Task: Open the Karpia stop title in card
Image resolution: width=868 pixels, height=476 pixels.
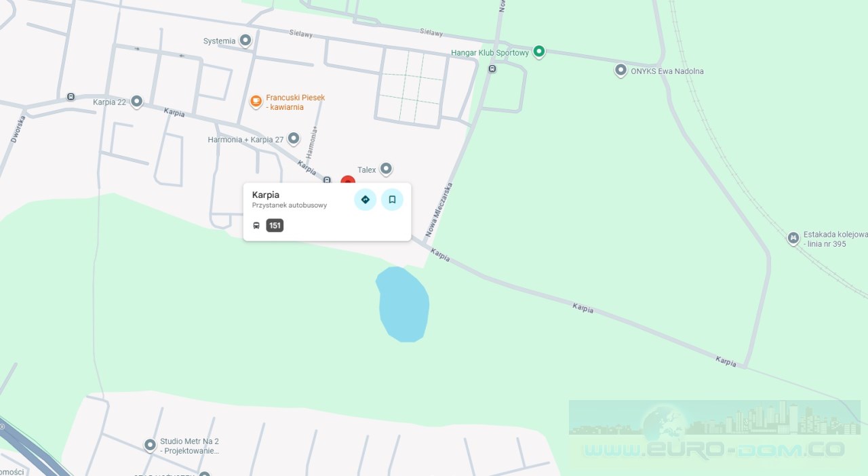Action: [266, 195]
